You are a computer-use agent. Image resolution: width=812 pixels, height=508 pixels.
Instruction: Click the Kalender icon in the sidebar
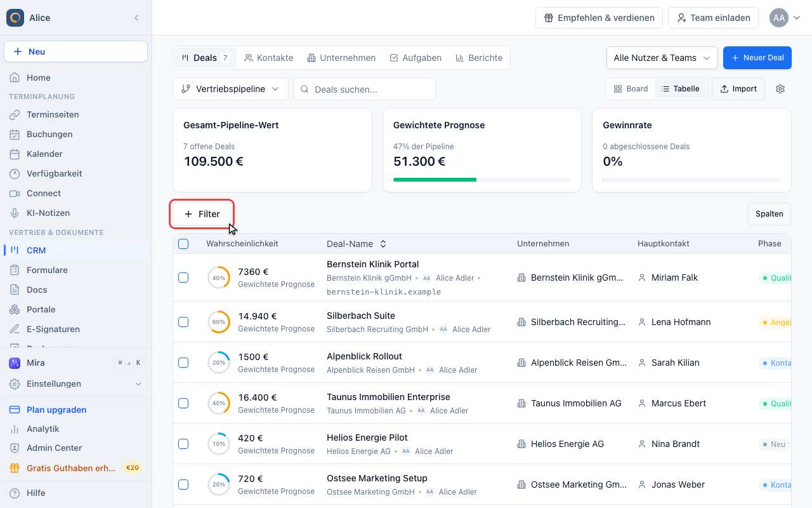point(15,154)
